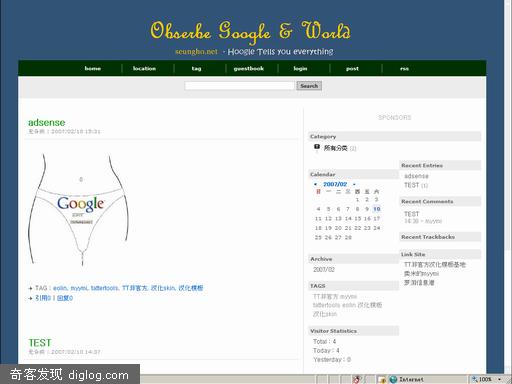Open the tag menu item
Screen dimensions: 512x384
click(196, 68)
